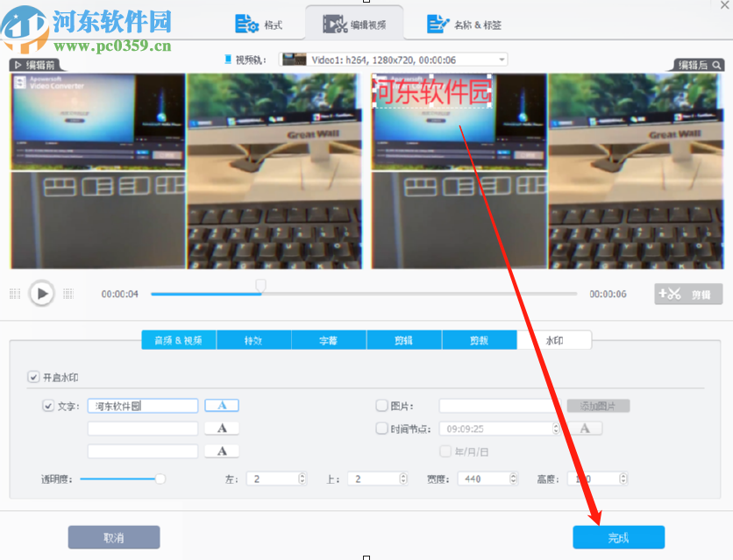Click the playback timeline handle
Screen dimensions: 733x560
tap(261, 286)
